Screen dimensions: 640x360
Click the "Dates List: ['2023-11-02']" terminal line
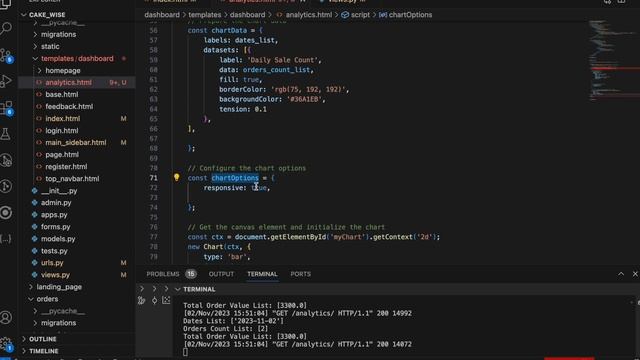(x=233, y=321)
